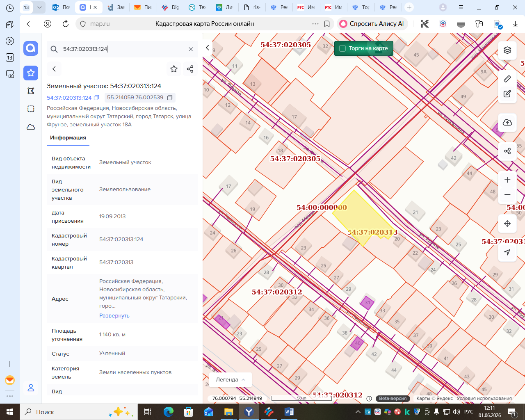The width and height of the screenshot is (525, 420).
Task: Zoom in on the map
Action: (x=507, y=180)
